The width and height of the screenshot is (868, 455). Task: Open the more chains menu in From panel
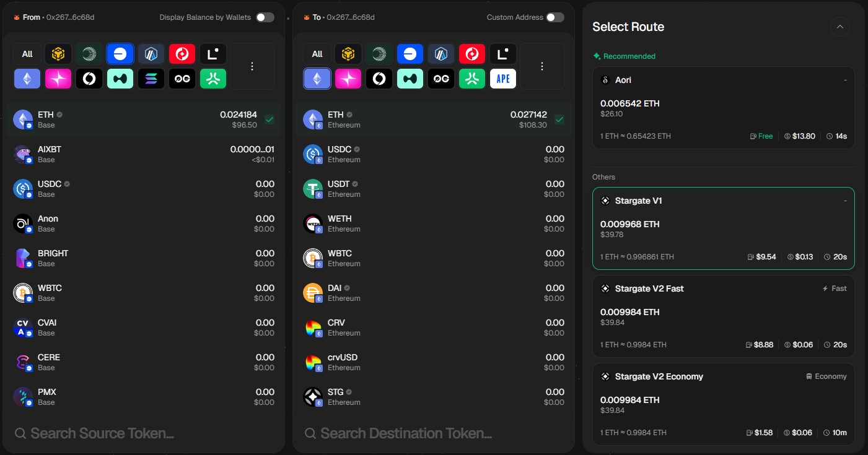click(252, 66)
